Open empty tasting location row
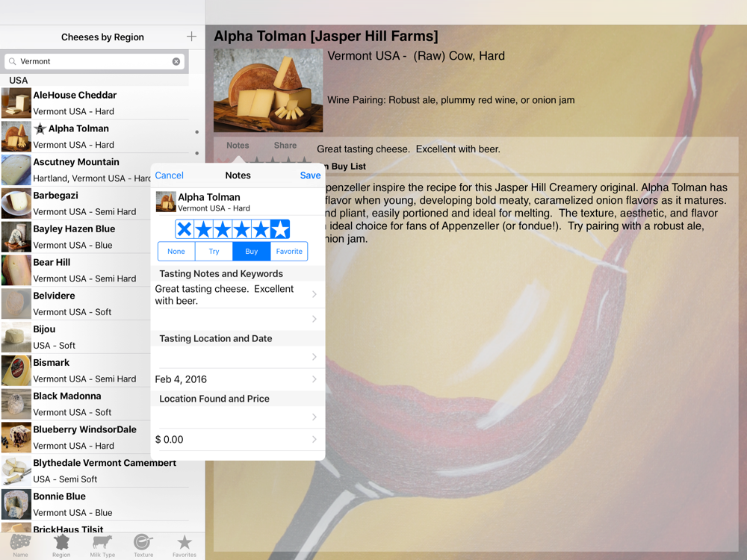Image resolution: width=747 pixels, height=560 pixels. pyautogui.click(x=238, y=357)
